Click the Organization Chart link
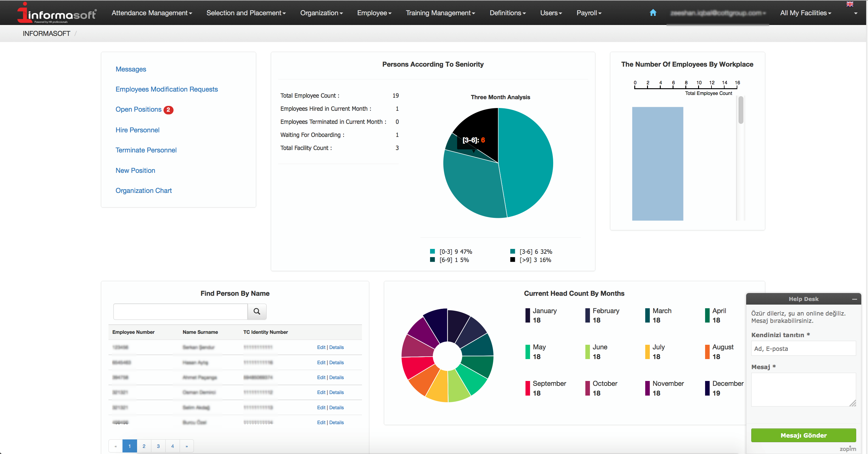The height and width of the screenshot is (454, 868). (x=143, y=190)
